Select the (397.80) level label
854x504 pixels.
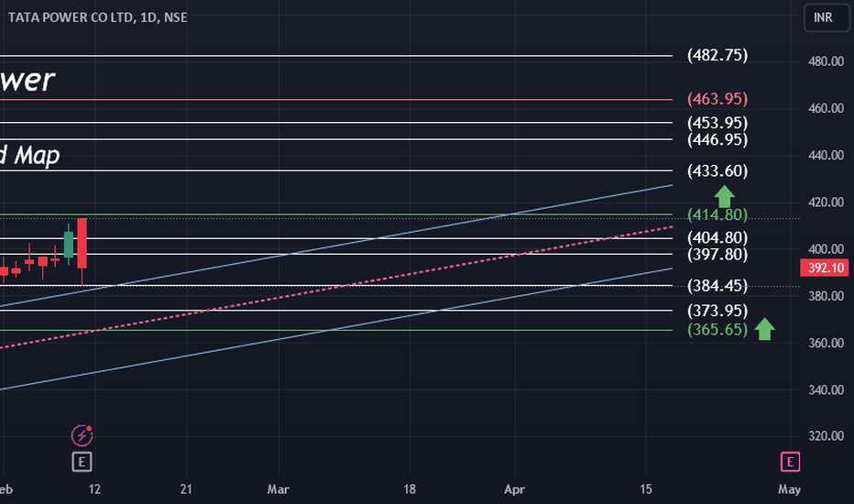pyautogui.click(x=717, y=255)
